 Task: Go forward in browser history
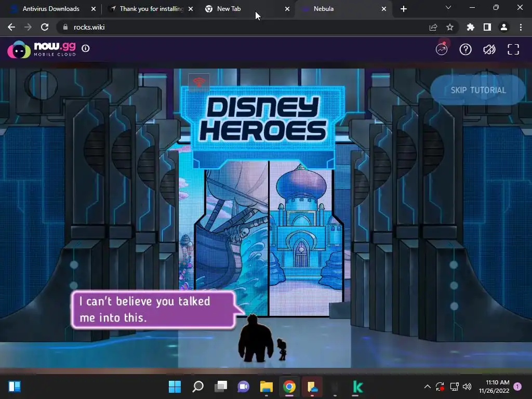point(28,27)
